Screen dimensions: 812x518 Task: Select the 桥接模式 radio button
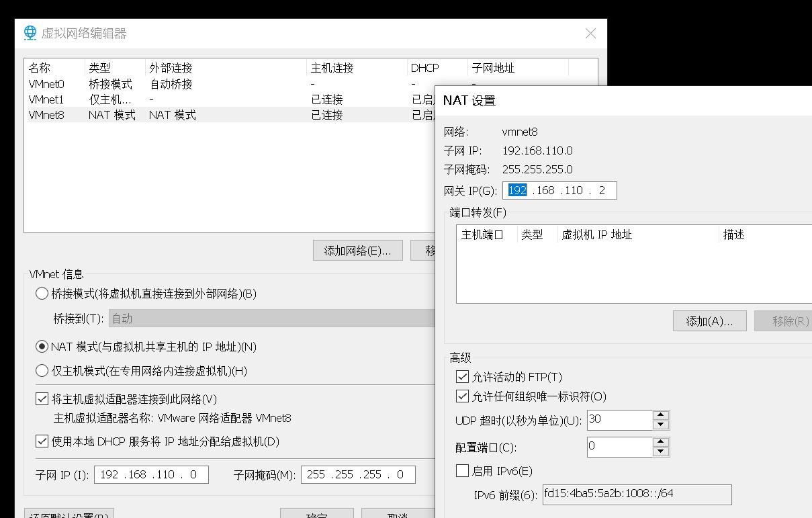click(x=42, y=294)
